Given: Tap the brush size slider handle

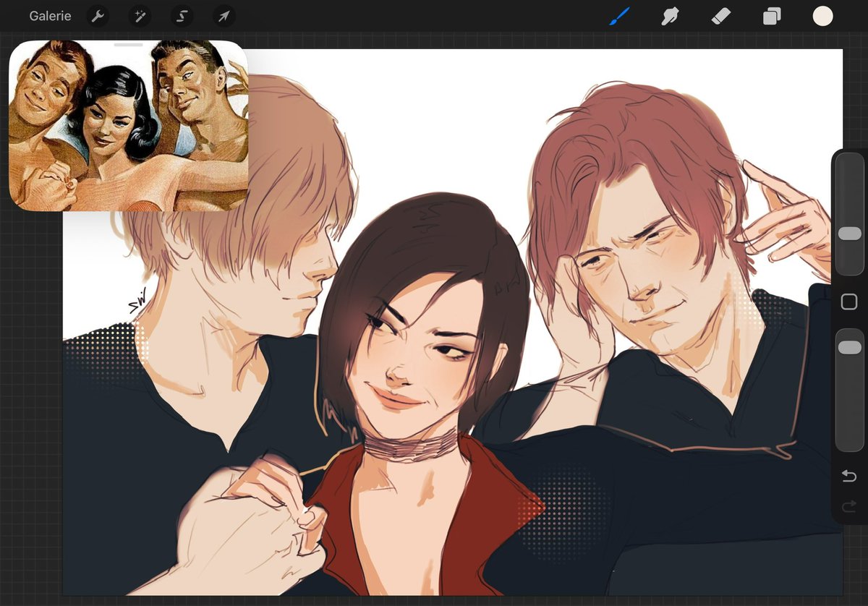Looking at the screenshot, I should pos(849,234).
